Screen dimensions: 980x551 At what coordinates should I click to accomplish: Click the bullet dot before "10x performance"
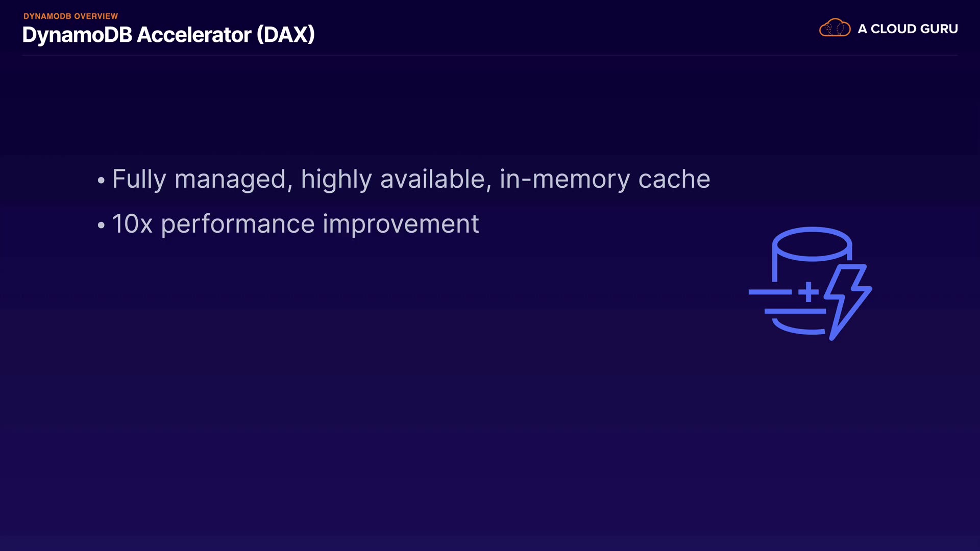tap(101, 225)
